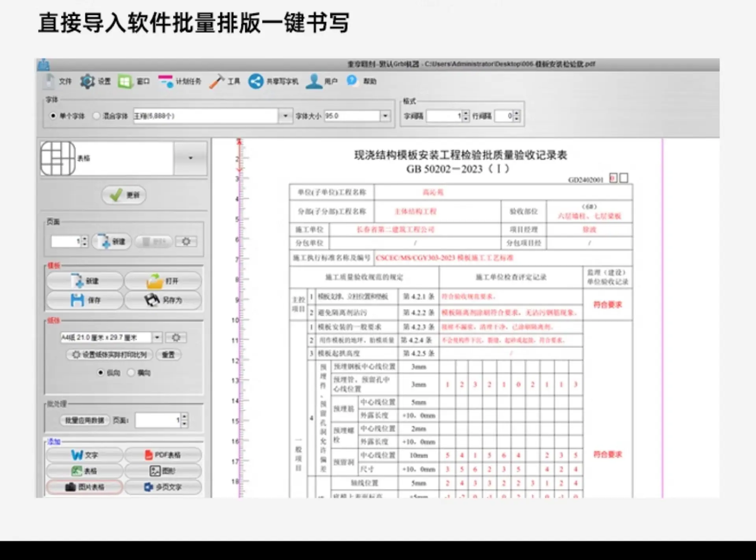756x560 pixels.
Task: Open the 计划任务 menu
Action: 180,81
